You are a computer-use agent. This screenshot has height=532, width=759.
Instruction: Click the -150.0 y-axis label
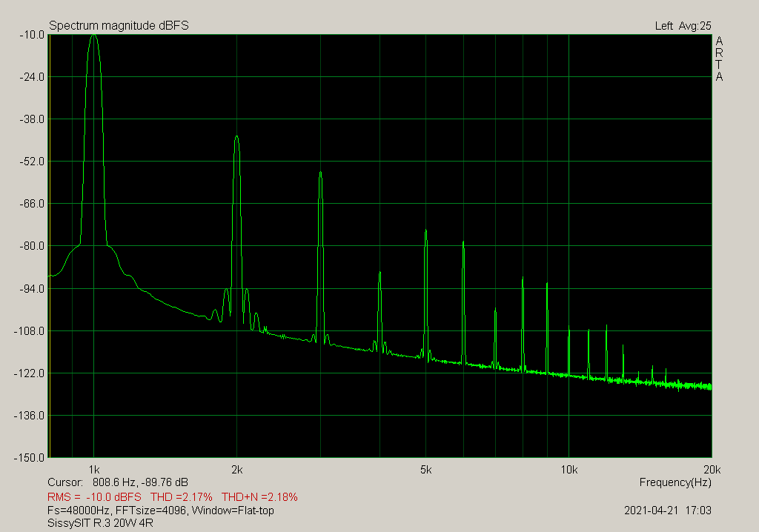coord(30,458)
